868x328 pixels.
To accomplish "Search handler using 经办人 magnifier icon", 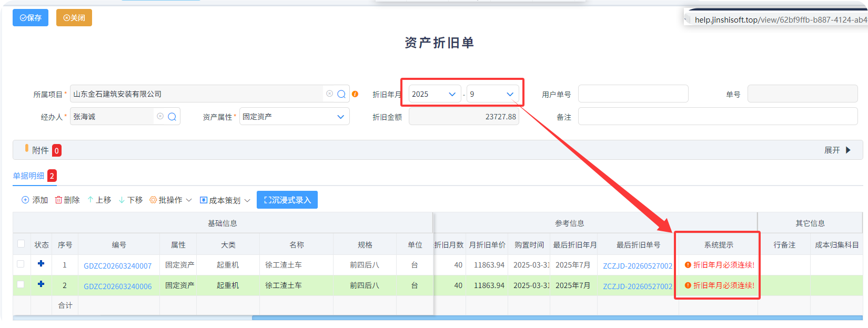I will [x=172, y=117].
